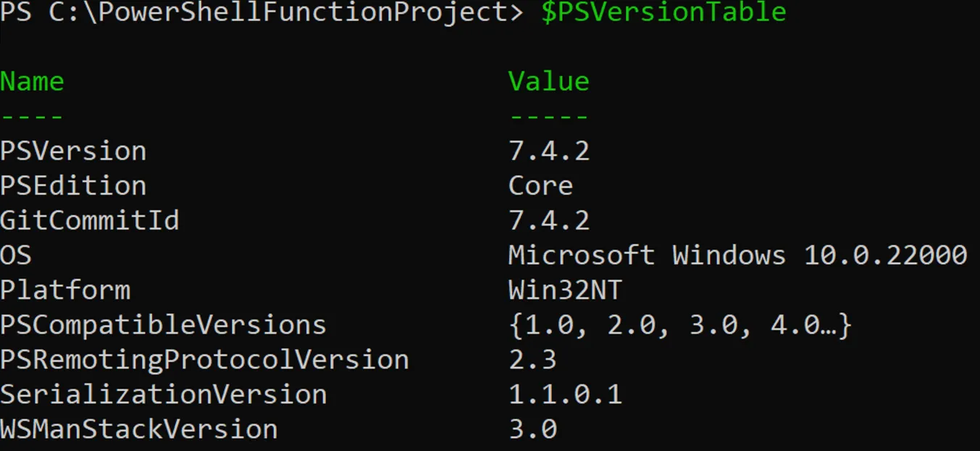Viewport: 980px width, 451px height.
Task: Click the Name column header
Action: tap(32, 81)
